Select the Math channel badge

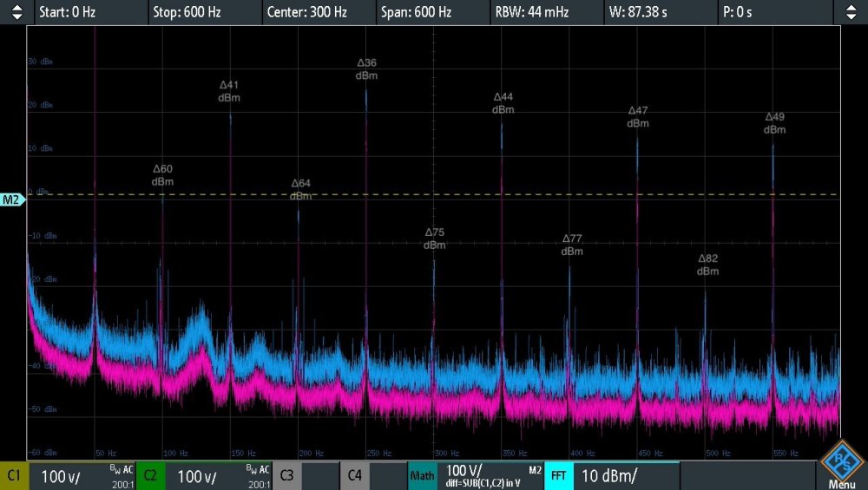click(423, 476)
